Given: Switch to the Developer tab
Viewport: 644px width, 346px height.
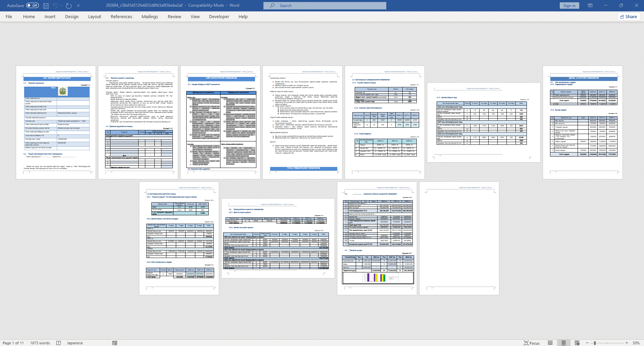Looking at the screenshot, I should coord(219,16).
